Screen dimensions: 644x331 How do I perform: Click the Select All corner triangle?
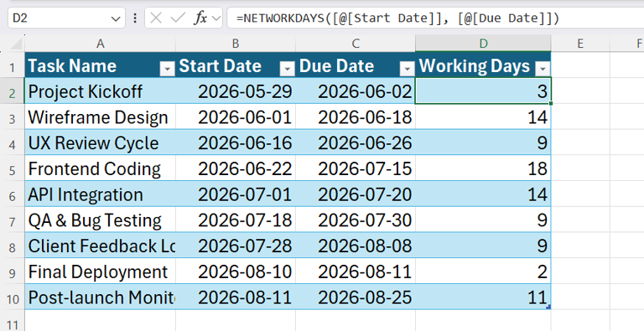coord(16,44)
